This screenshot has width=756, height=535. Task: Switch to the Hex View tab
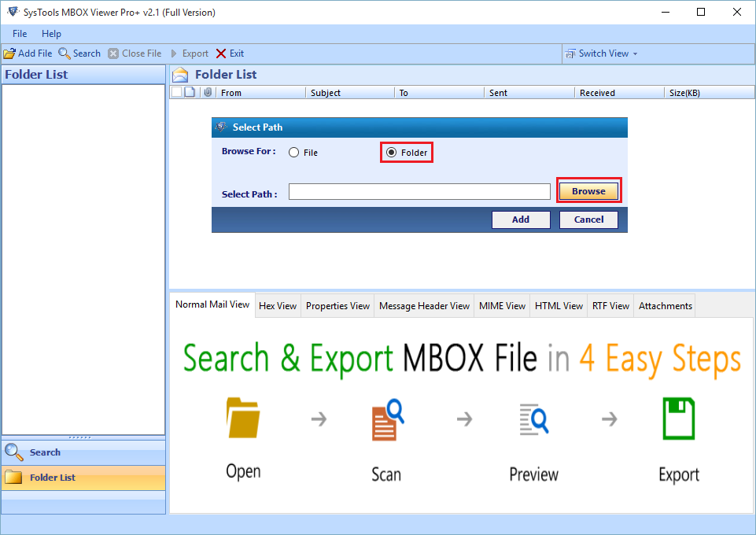pyautogui.click(x=278, y=306)
